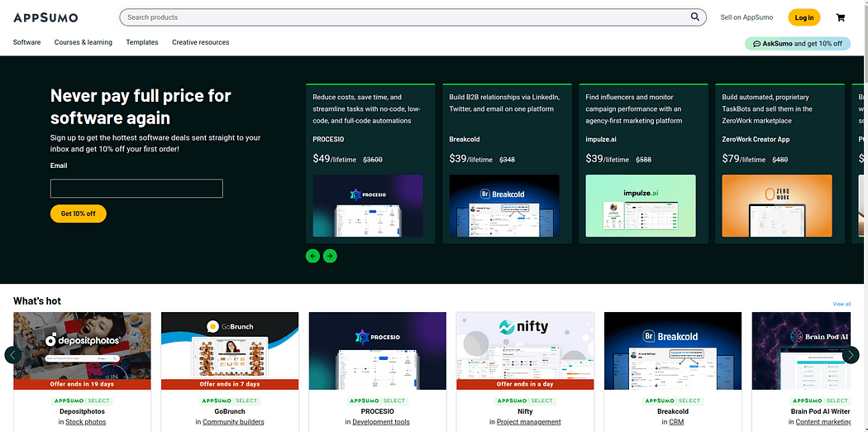
Task: Click the Depositphotos product title
Action: (82, 411)
